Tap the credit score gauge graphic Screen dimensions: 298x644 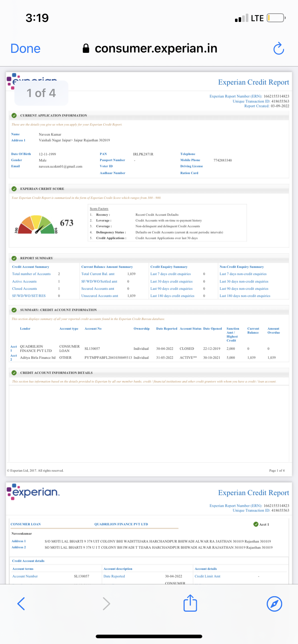(36, 225)
